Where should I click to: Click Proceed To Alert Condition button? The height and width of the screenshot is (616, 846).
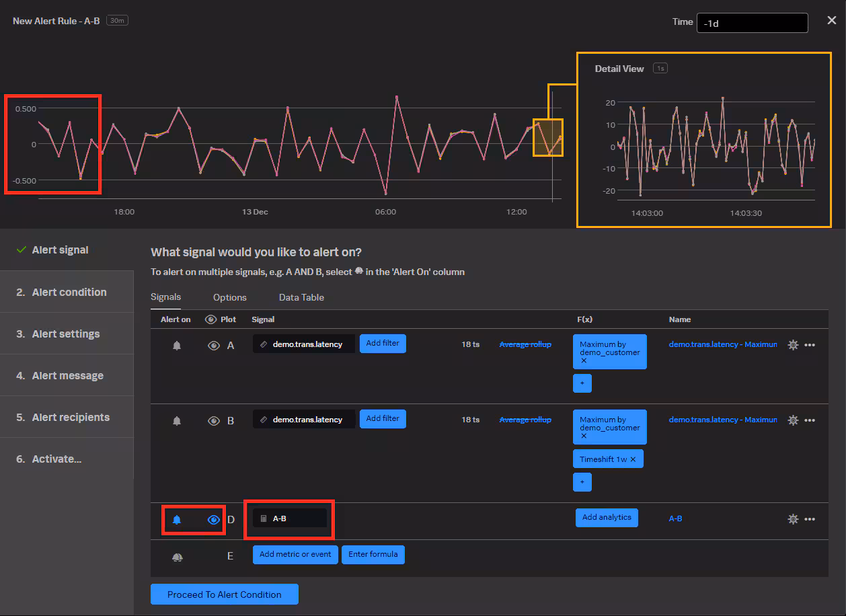[224, 594]
